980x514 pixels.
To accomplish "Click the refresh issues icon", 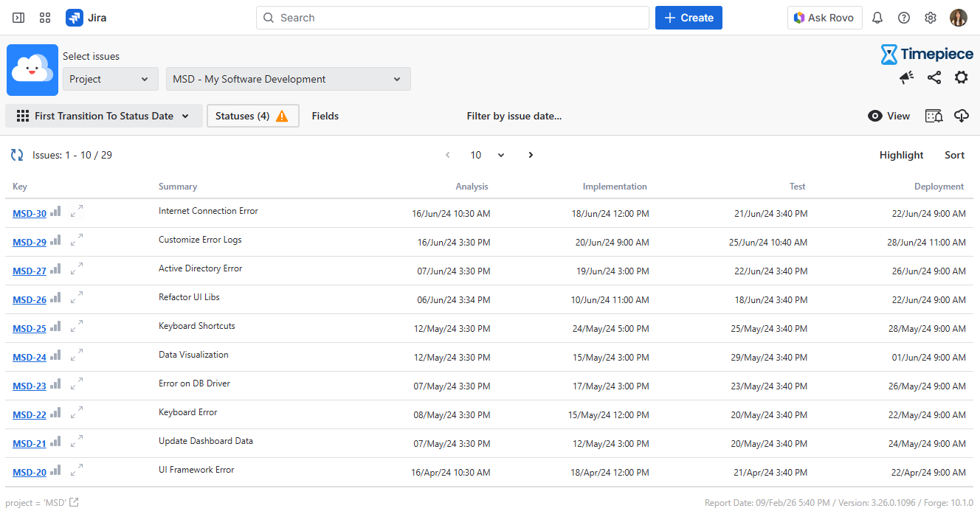I will pyautogui.click(x=17, y=155).
